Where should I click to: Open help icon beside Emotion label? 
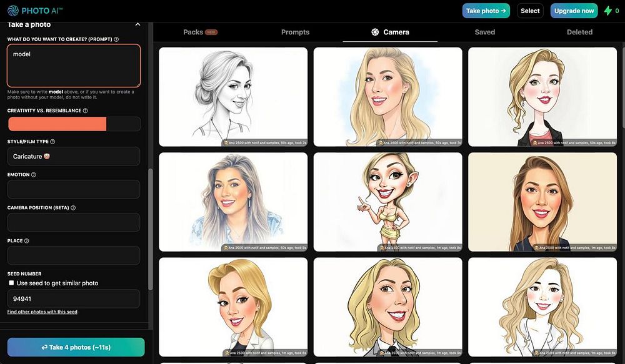[x=34, y=175]
